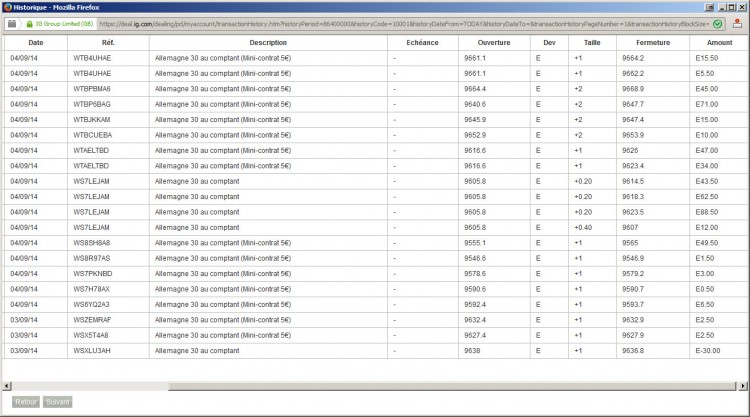This screenshot has width=750, height=417.
Task: Click the Description column header
Action: pos(268,43)
